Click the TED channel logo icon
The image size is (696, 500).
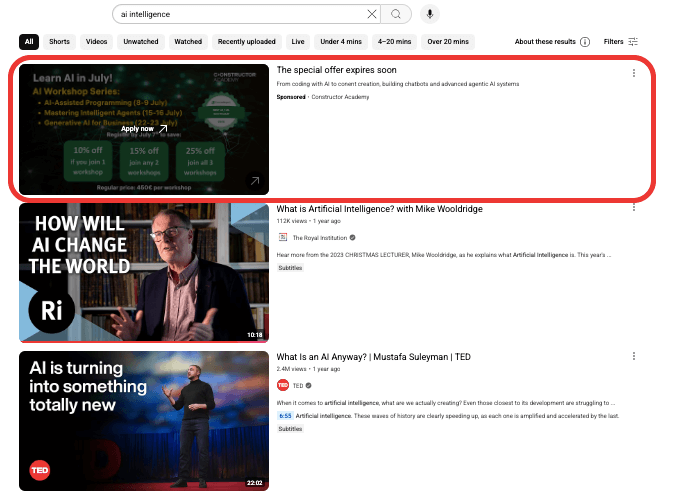coord(283,385)
